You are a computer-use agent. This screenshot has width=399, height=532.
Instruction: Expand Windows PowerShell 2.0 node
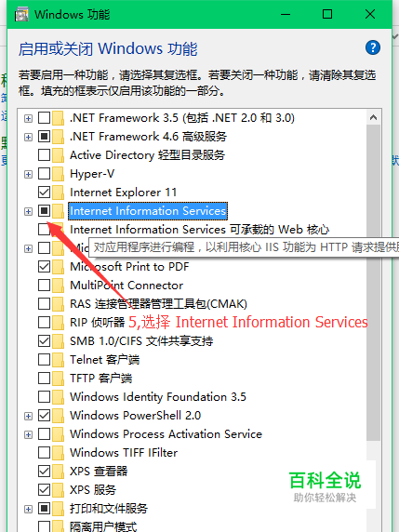point(29,416)
